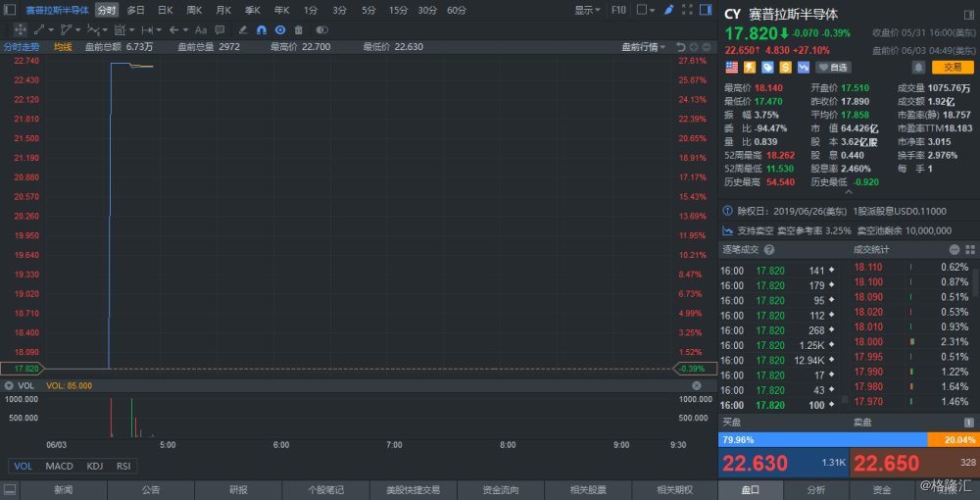Open dropdown arrow beside trend line tool
Screen dimensions: 980x500
tap(51, 29)
